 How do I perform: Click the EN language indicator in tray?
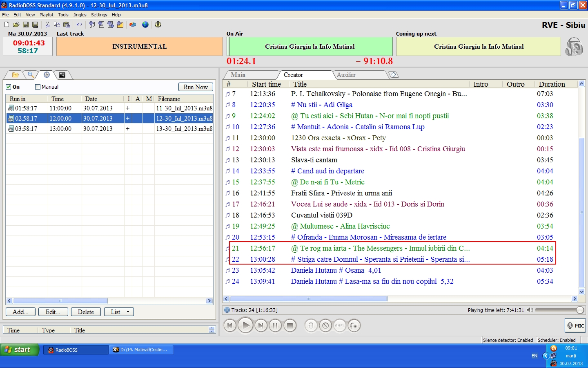pyautogui.click(x=535, y=356)
